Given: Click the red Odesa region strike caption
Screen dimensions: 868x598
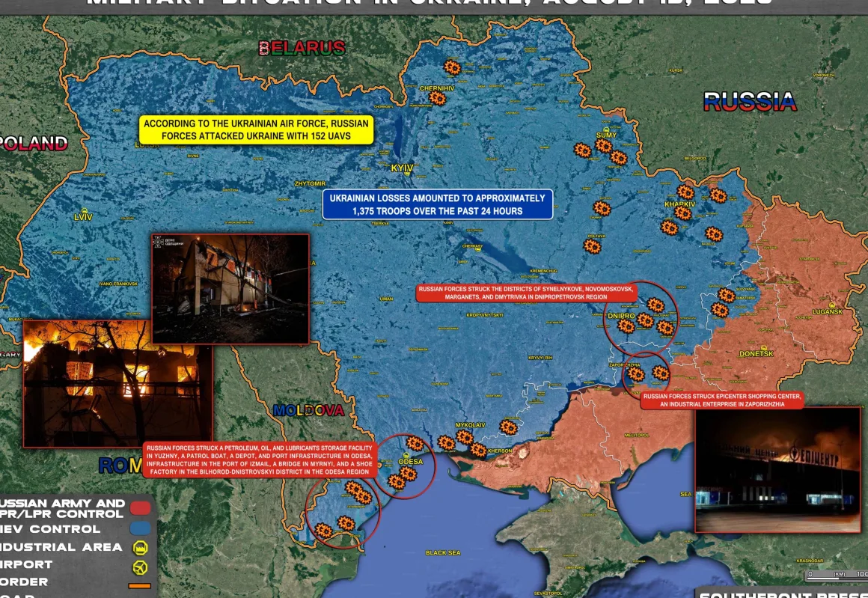Looking at the screenshot, I should tap(260, 460).
